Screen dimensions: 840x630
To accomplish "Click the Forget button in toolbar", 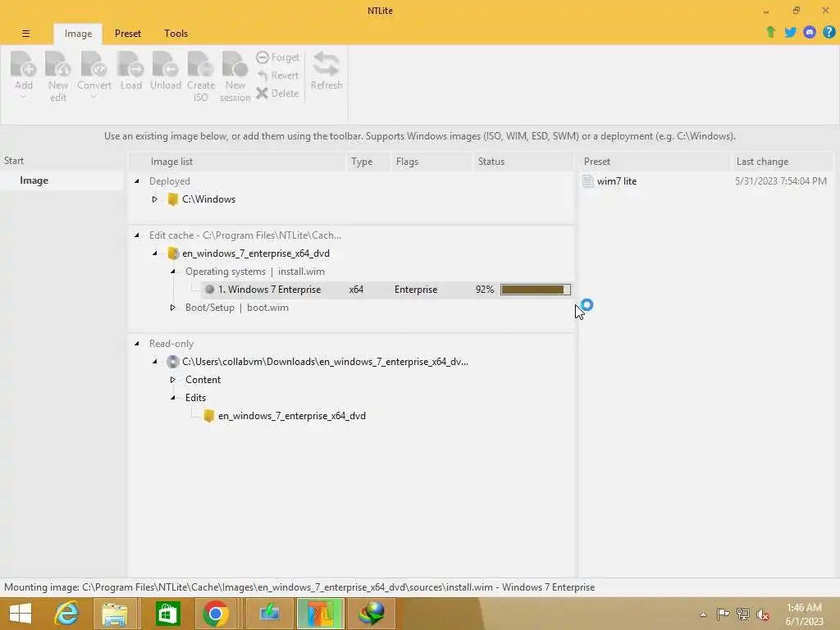I will 277,57.
